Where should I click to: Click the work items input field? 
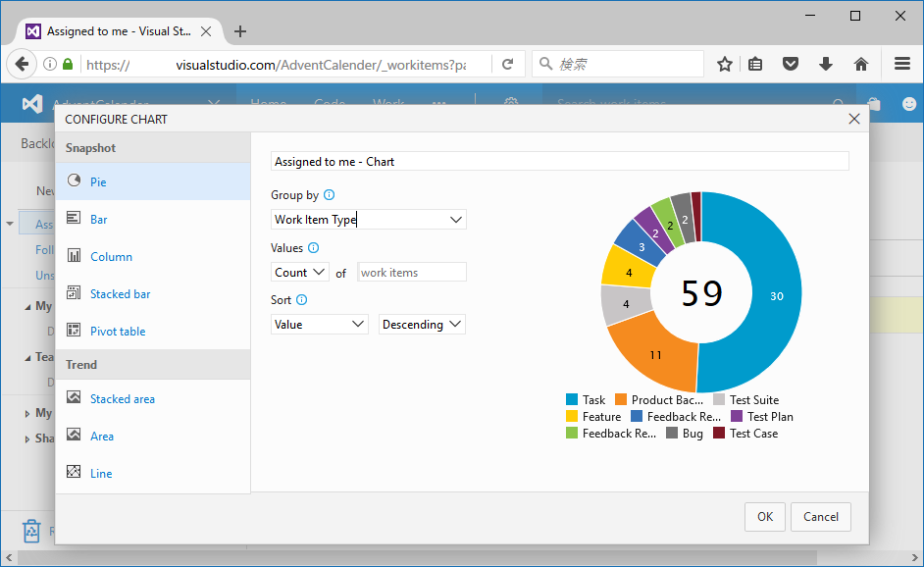411,273
